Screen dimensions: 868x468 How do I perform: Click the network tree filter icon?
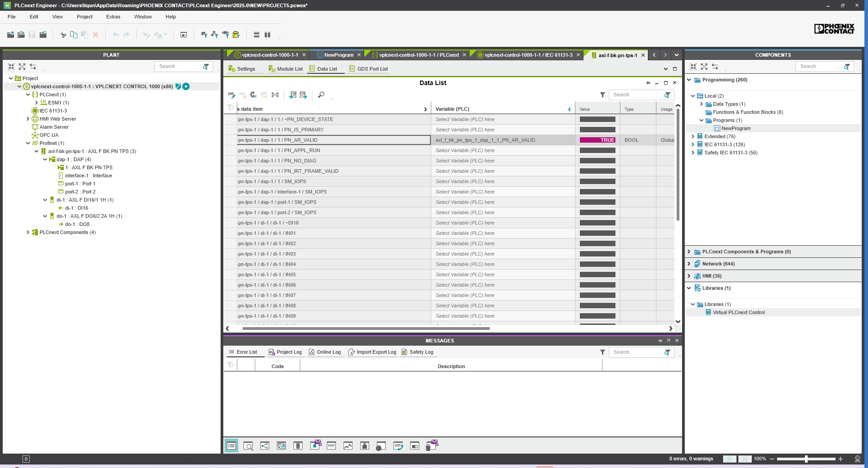[x=215, y=35]
